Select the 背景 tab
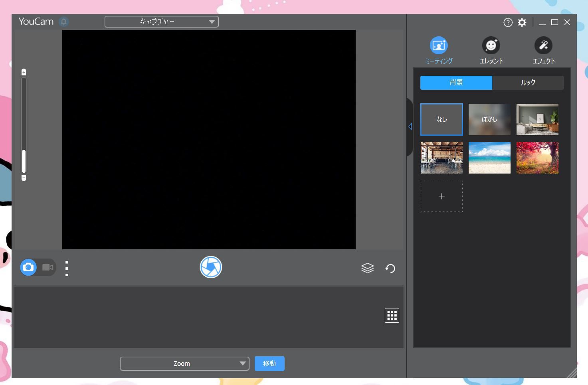This screenshot has width=588, height=385. click(x=455, y=83)
